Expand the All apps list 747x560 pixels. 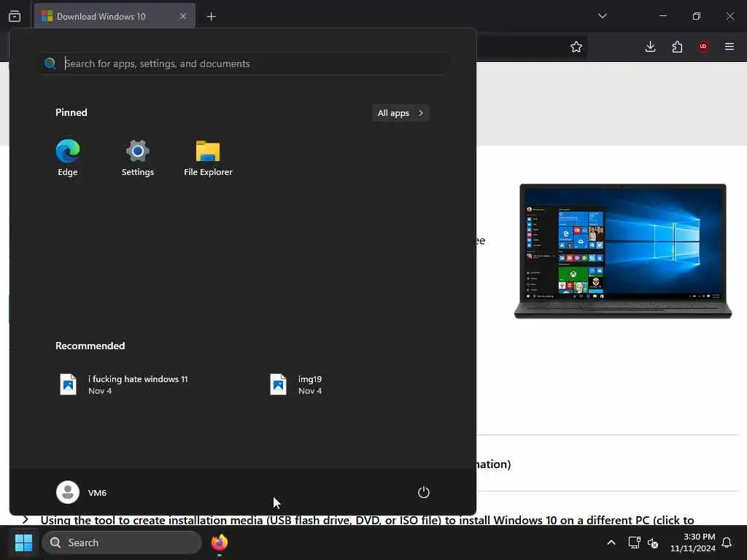[400, 113]
